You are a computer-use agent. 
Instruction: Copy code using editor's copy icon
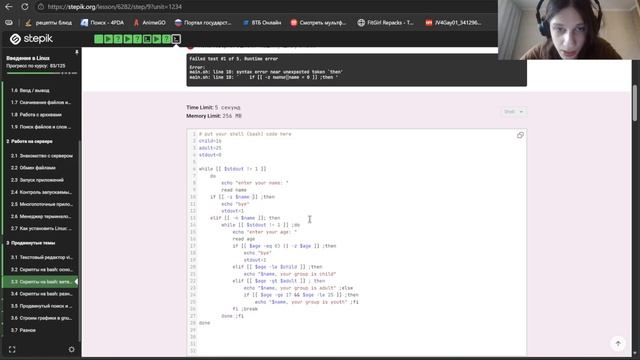click(x=520, y=135)
